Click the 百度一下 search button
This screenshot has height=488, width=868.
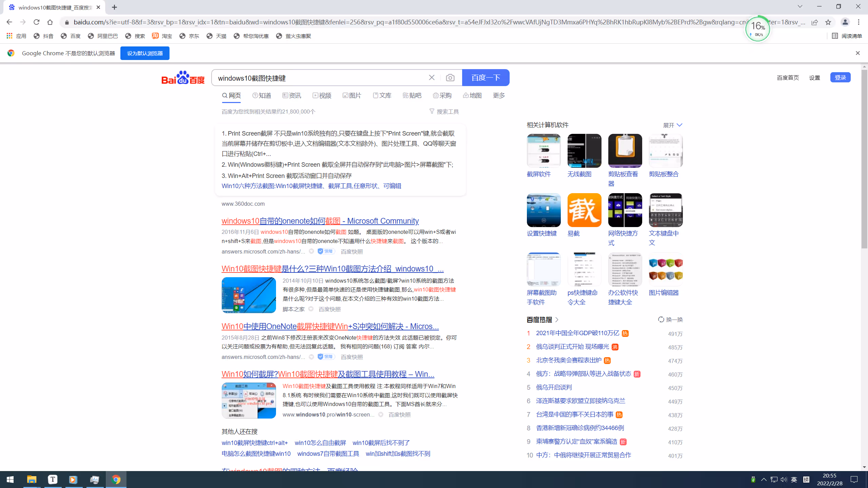[486, 78]
